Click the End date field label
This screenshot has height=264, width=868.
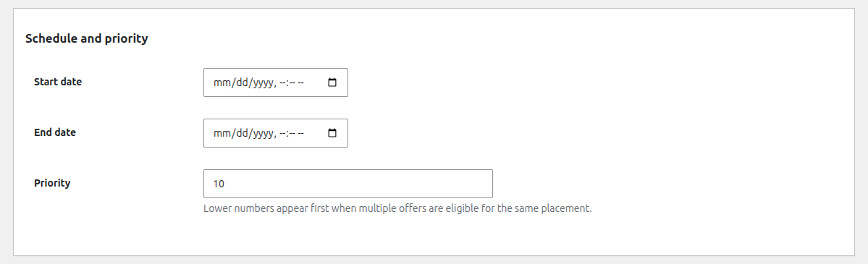tap(55, 132)
